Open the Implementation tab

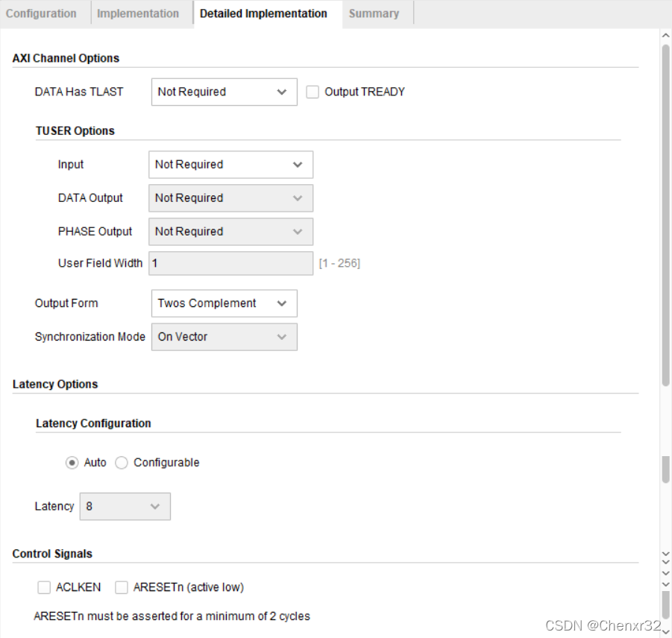pos(138,13)
